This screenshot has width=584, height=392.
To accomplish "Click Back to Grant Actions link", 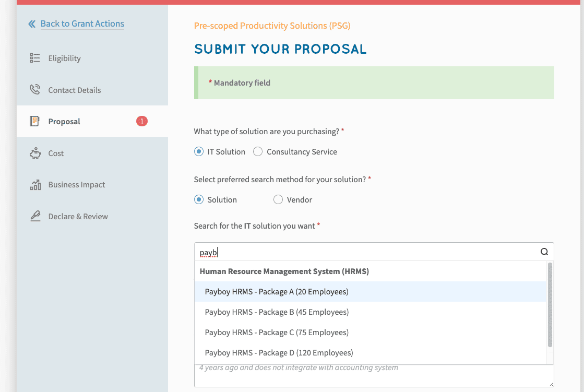I will tap(82, 24).
